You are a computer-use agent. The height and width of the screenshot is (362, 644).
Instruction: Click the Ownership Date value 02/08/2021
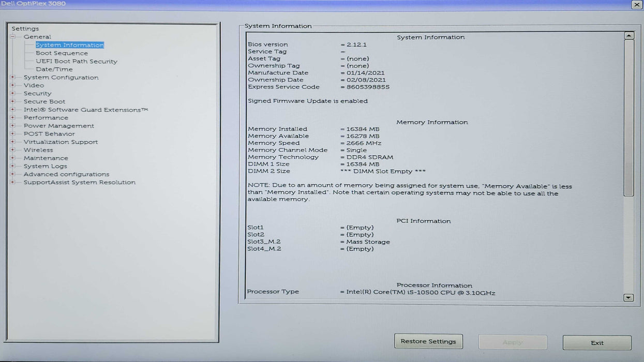365,80
